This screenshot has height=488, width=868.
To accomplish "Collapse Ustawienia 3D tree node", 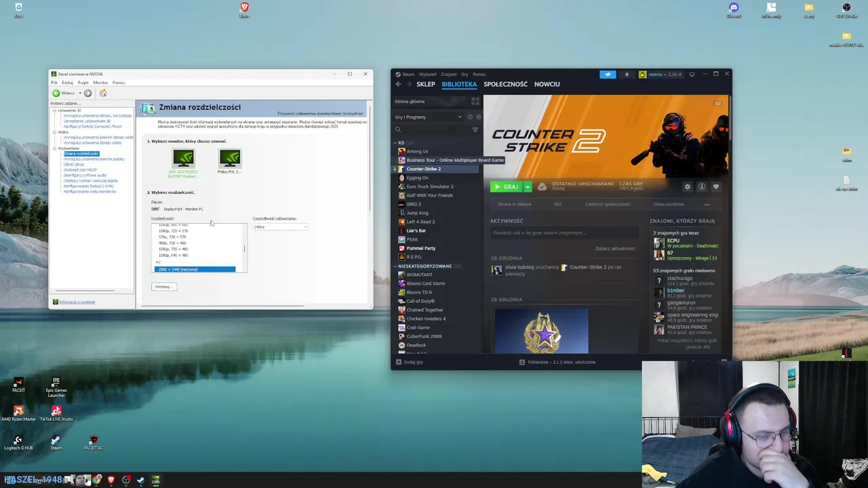I will 54,110.
